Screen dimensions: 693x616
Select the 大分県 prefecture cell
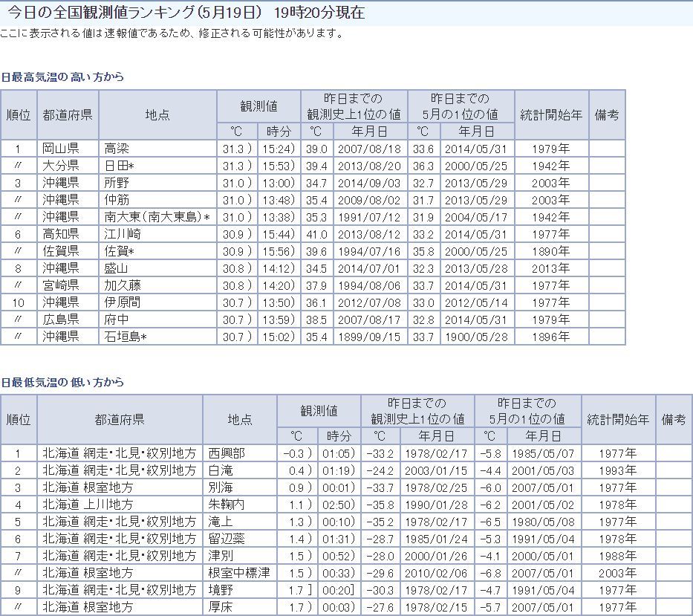60,165
